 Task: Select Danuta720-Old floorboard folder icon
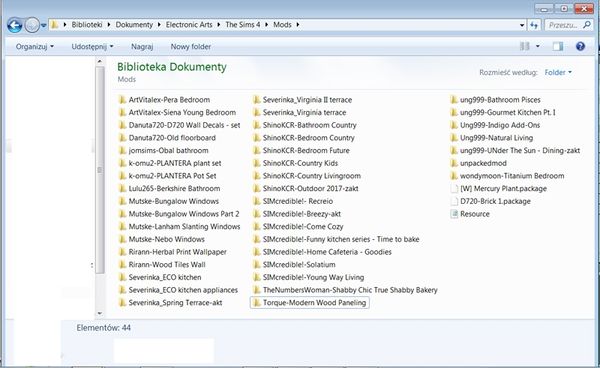pos(122,138)
